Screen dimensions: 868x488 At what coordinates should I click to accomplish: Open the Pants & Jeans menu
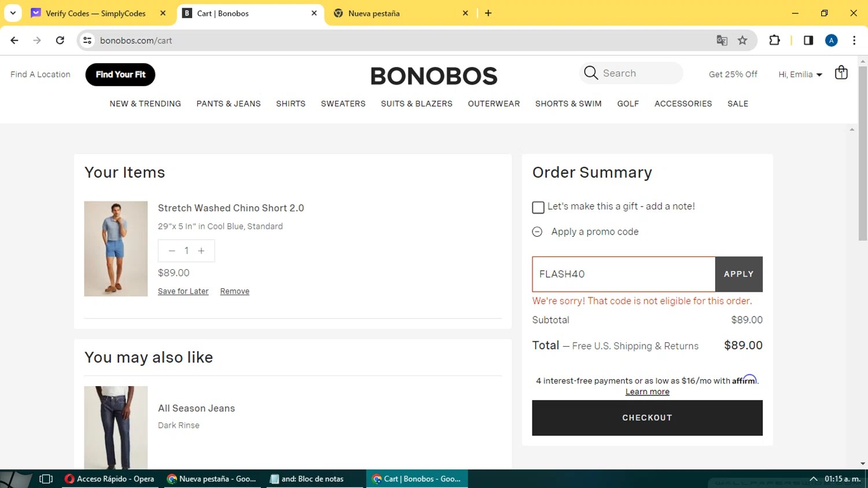coord(229,104)
